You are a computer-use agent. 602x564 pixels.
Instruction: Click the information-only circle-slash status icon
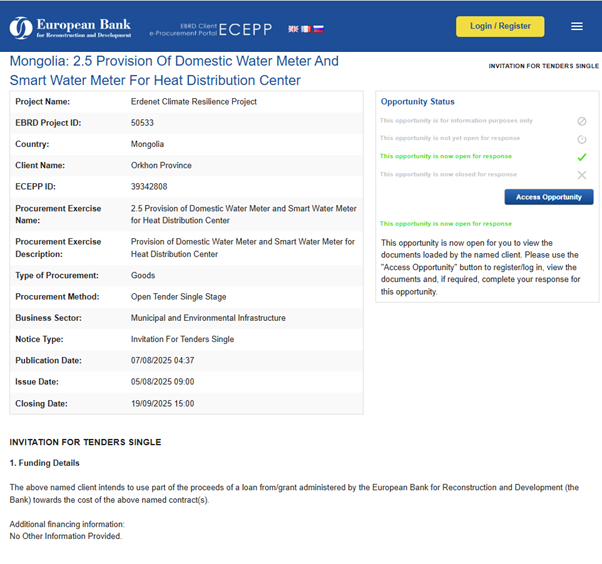click(x=582, y=121)
